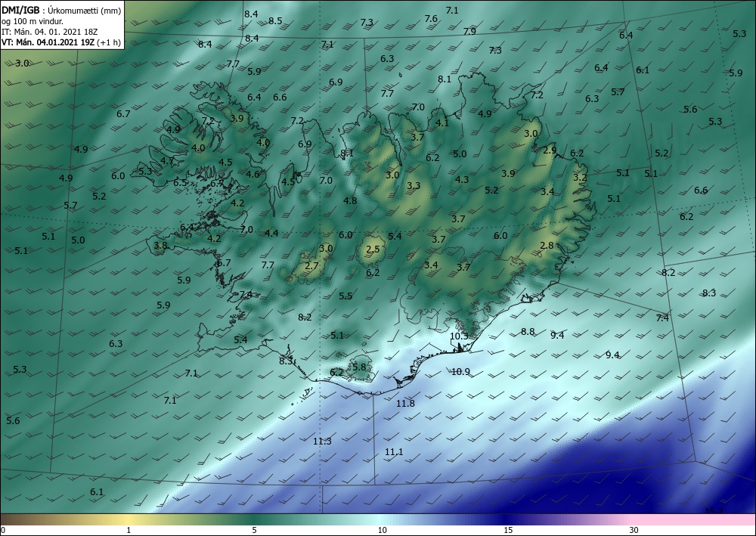
Task: Click the yellow portion of the color scale near 1
Action: 128,519
